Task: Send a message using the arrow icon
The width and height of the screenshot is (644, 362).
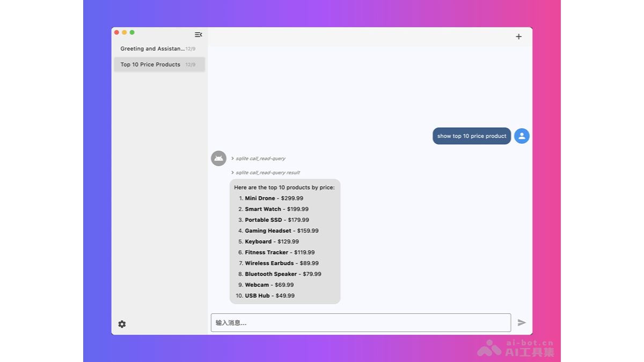Action: pos(521,322)
